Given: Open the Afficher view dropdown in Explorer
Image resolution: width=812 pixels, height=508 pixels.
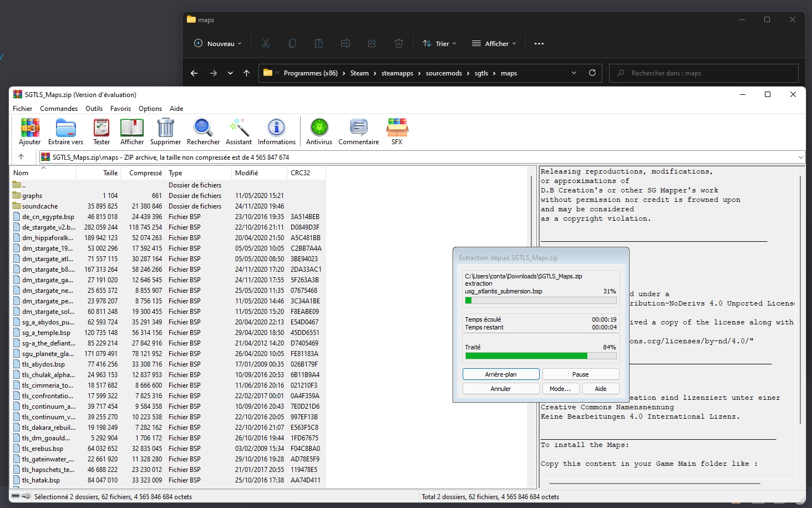Looking at the screenshot, I should click(x=494, y=43).
